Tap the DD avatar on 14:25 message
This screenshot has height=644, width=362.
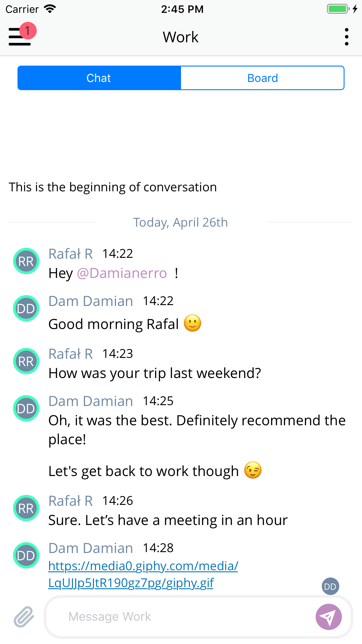[26, 408]
